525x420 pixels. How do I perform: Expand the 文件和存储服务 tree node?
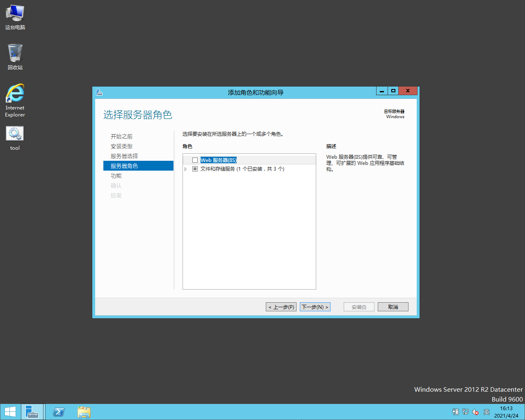pyautogui.click(x=186, y=169)
